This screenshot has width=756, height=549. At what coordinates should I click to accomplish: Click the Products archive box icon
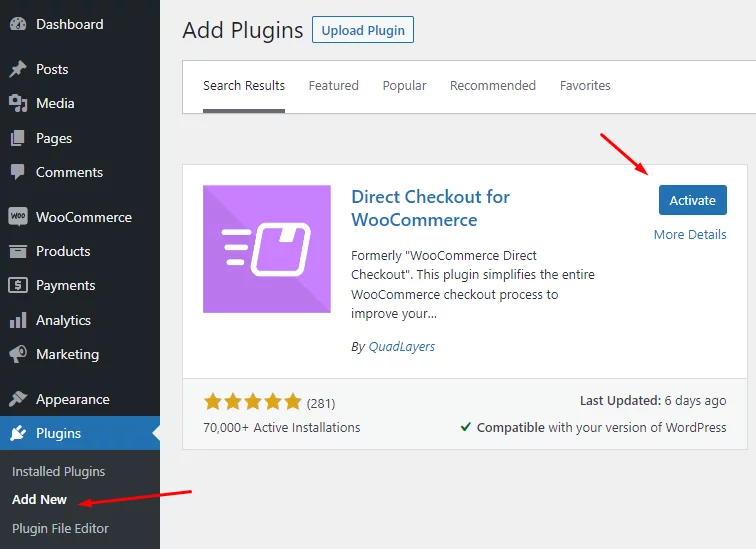tap(18, 251)
